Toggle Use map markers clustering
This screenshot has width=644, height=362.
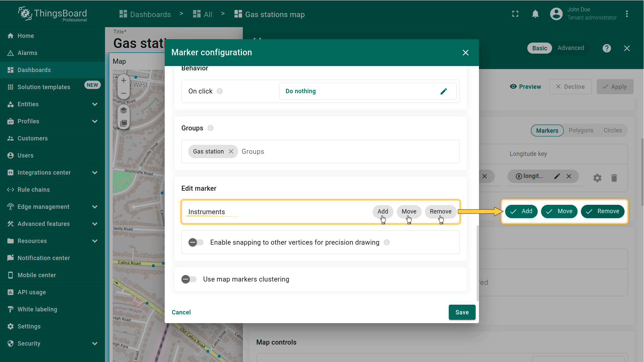pyautogui.click(x=189, y=279)
